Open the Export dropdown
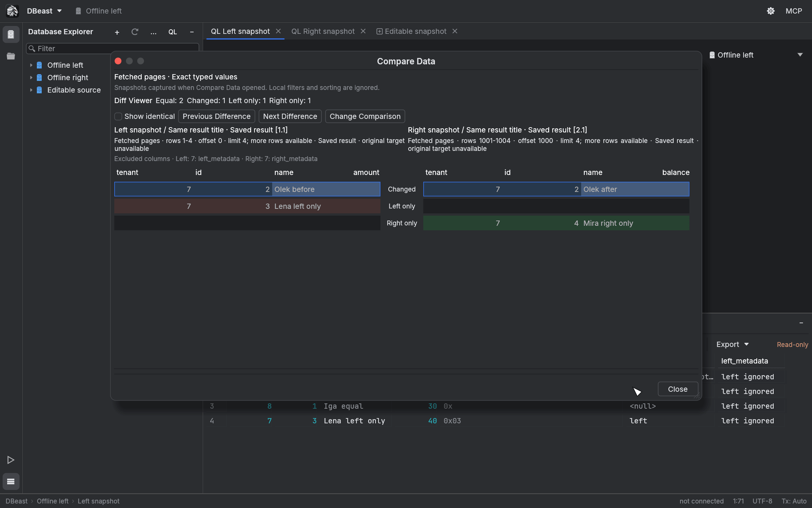 click(733, 344)
